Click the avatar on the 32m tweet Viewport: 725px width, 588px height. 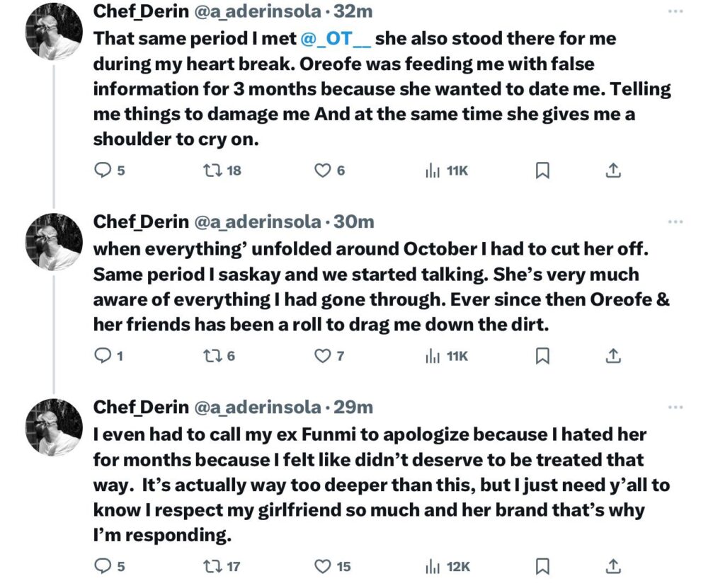click(54, 31)
